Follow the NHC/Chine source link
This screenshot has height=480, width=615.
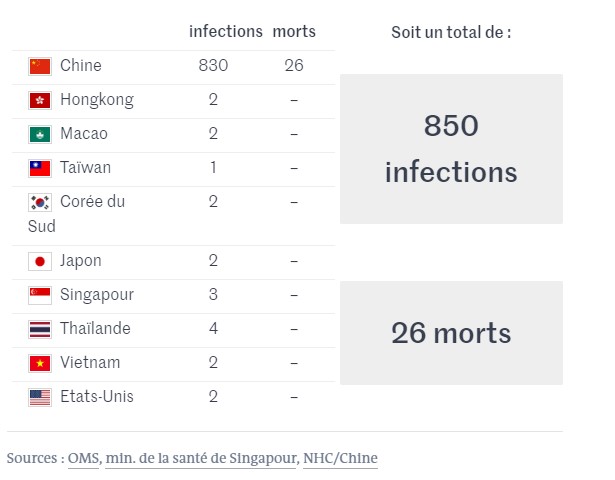click(341, 459)
